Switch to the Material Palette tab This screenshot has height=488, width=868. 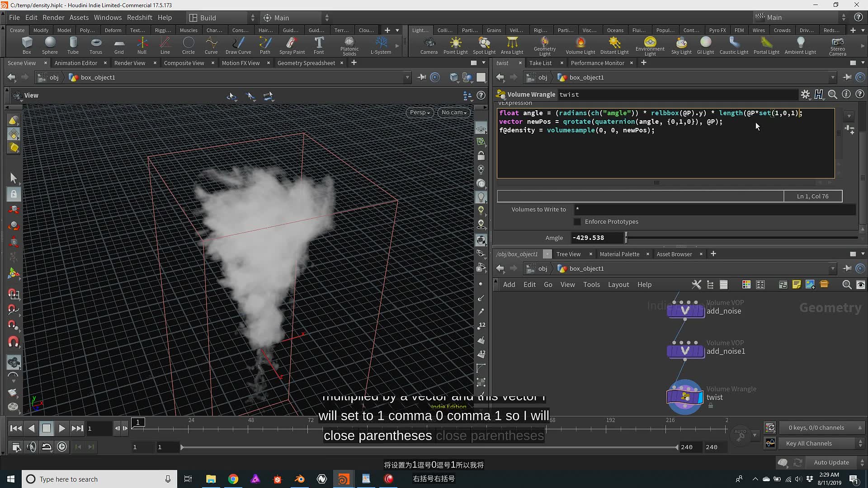[619, 254]
